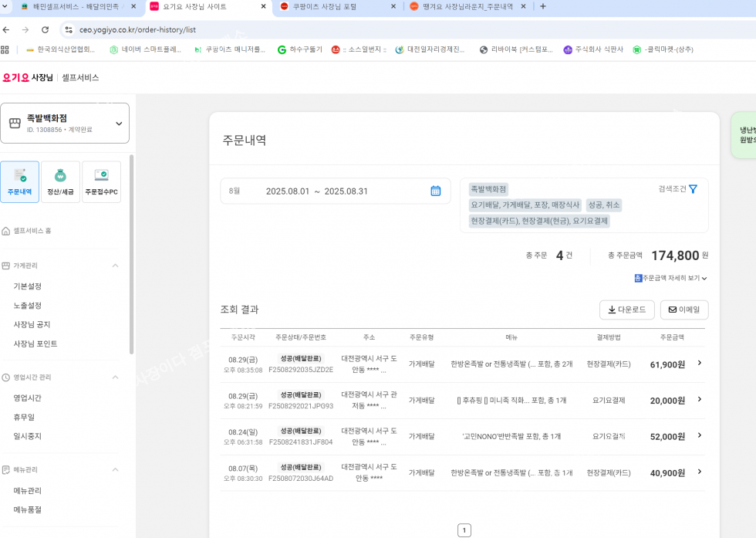
Task: Collapse the 가게관리 sidebar section
Action: pyautogui.click(x=116, y=266)
